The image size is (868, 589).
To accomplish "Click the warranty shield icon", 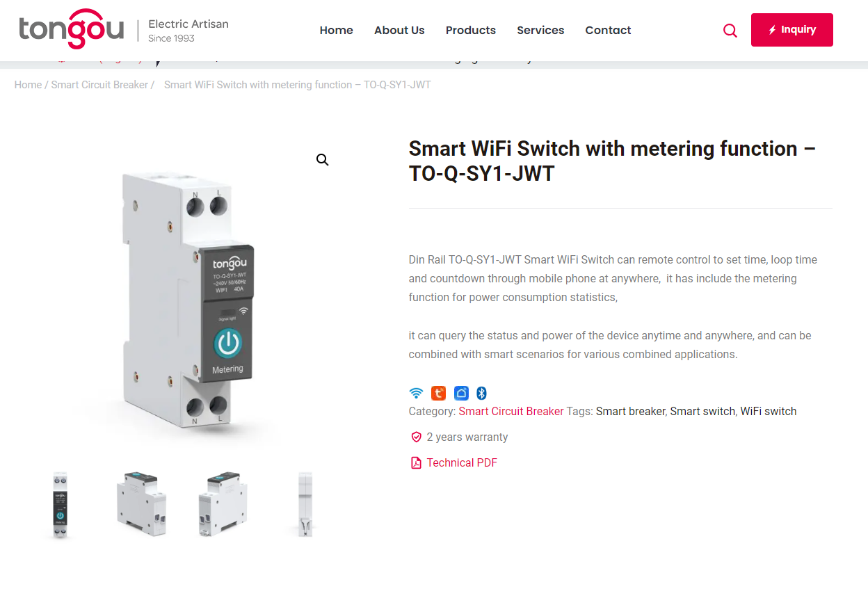I will point(417,437).
